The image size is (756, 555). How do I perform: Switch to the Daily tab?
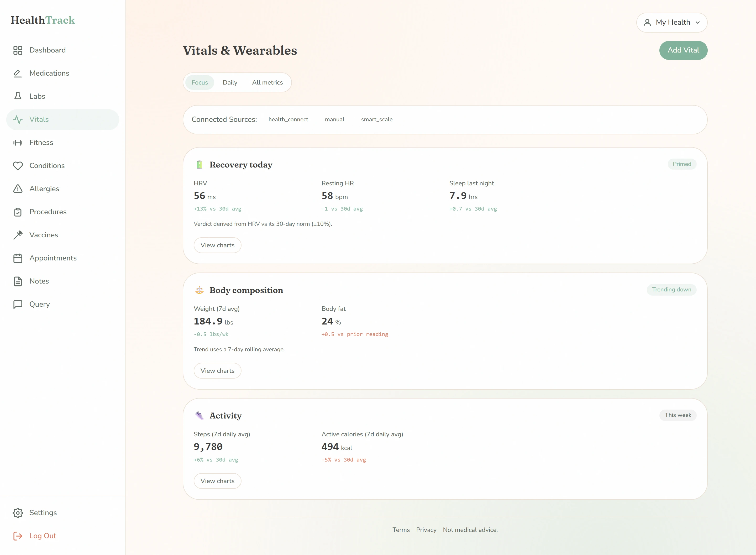230,83
